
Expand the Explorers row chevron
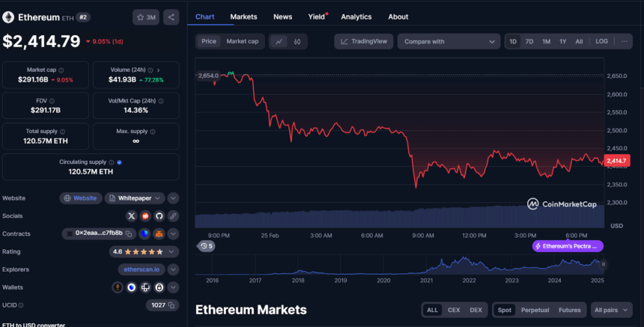pyautogui.click(x=173, y=269)
